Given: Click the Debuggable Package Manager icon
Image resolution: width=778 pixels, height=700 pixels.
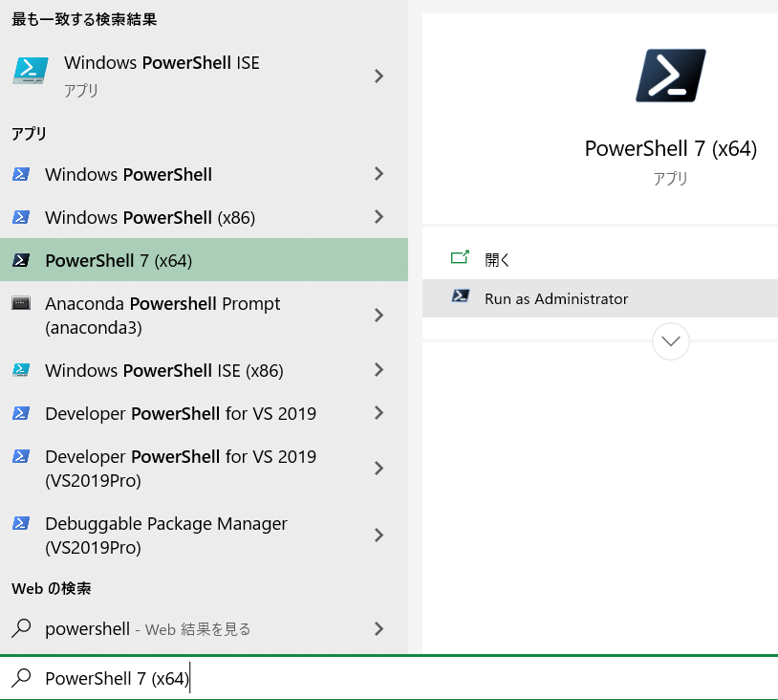Looking at the screenshot, I should click(x=21, y=524).
